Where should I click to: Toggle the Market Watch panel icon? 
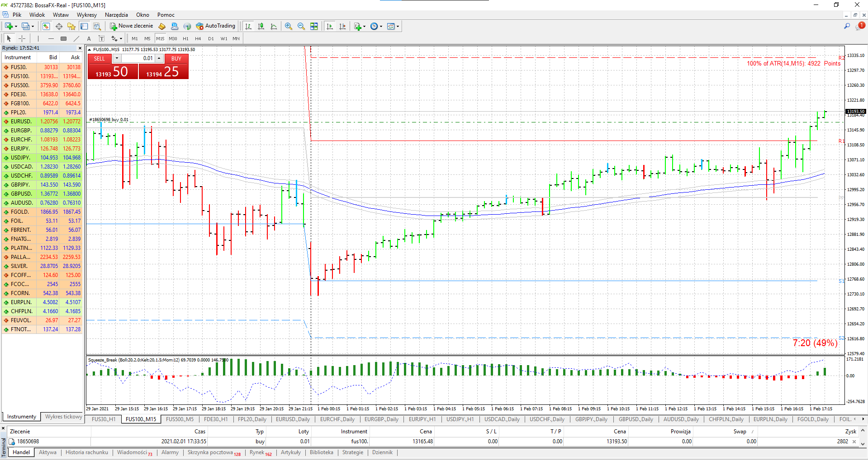point(46,26)
